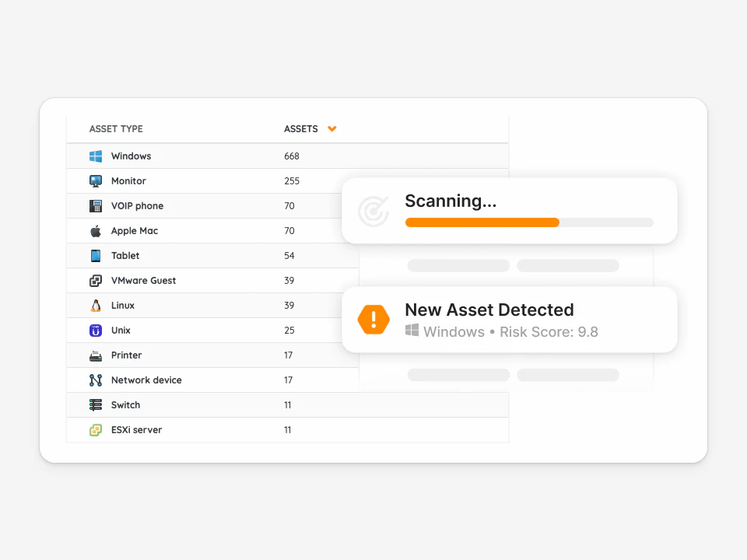Select the Linux row label
The height and width of the screenshot is (560, 747).
tap(123, 305)
